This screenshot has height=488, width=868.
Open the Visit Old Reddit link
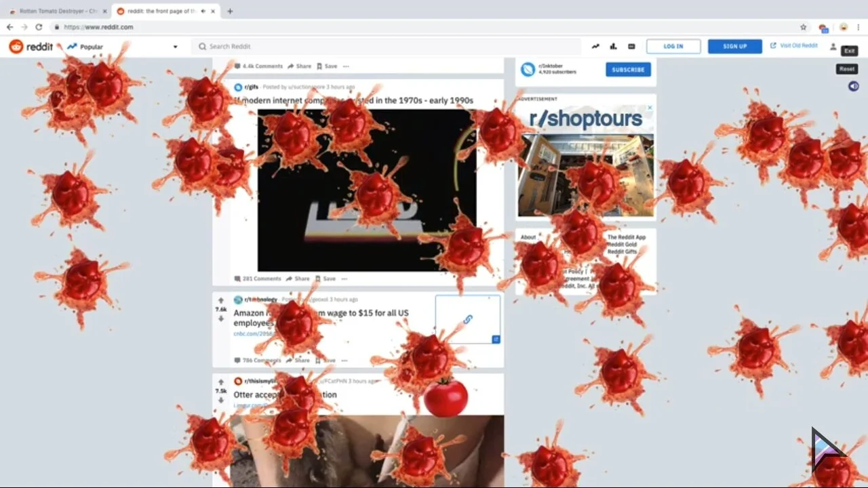click(794, 45)
